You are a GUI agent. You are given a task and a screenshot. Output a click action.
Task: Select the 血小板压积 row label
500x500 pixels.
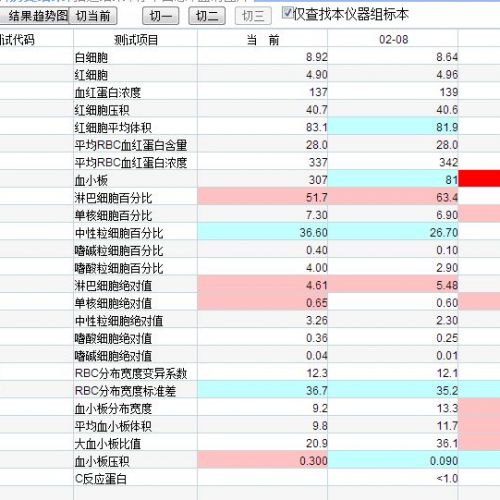click(102, 462)
